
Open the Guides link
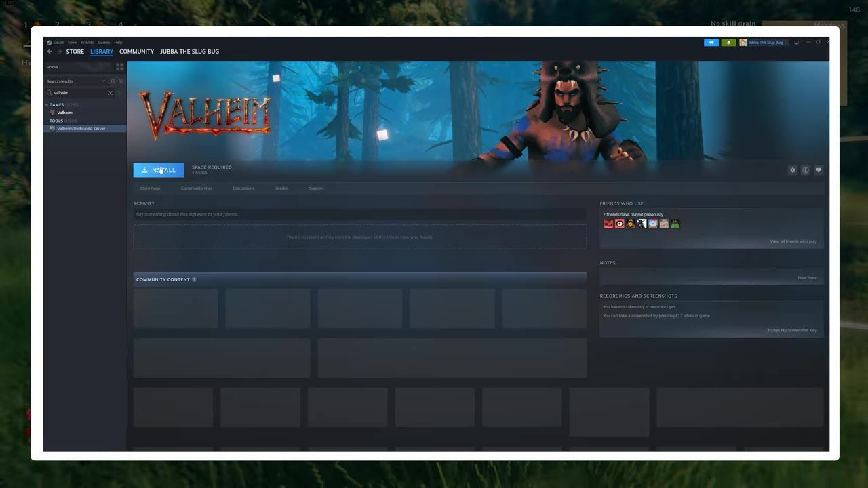pos(281,188)
